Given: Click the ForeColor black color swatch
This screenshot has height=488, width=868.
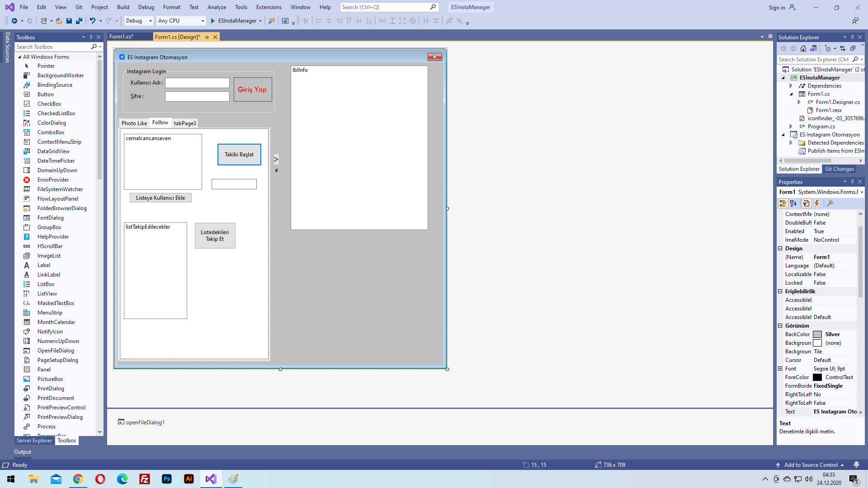Looking at the screenshot, I should click(x=817, y=377).
